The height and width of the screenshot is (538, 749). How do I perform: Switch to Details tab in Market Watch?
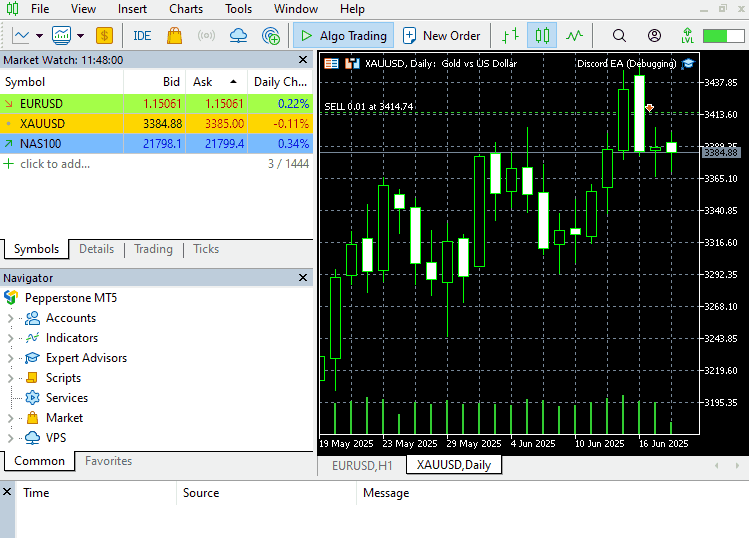(x=96, y=249)
